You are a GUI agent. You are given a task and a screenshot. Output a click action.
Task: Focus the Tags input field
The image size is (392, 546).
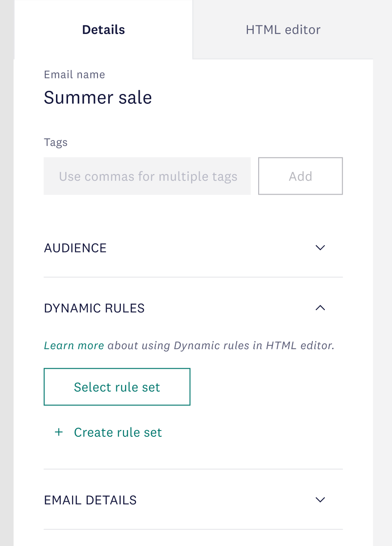[x=147, y=176]
